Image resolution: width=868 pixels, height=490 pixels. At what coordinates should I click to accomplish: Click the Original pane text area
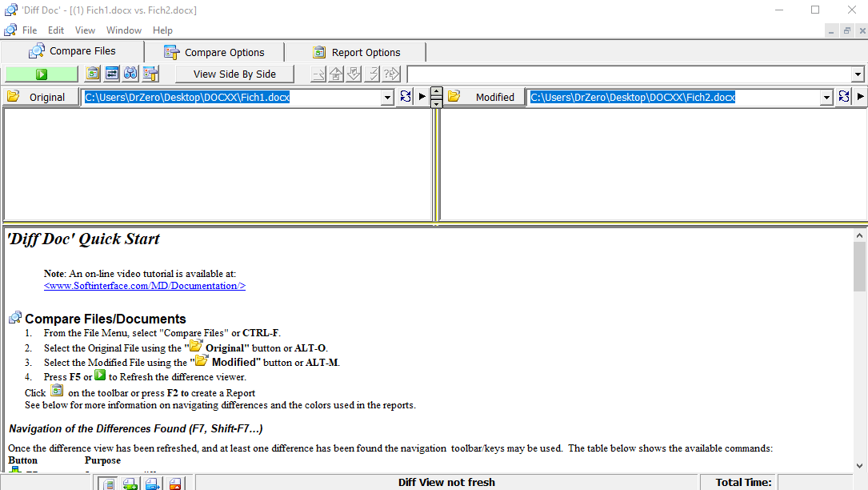[x=218, y=165]
